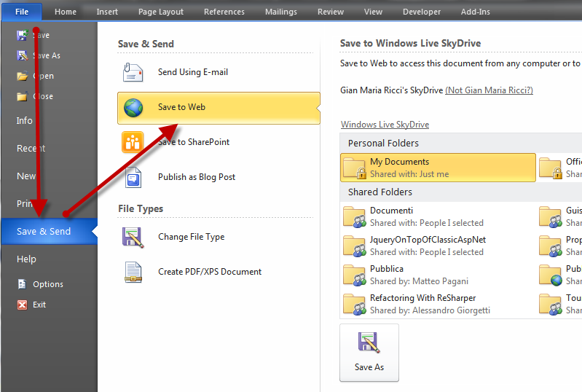
Task: Open the File tab
Action: 22,12
